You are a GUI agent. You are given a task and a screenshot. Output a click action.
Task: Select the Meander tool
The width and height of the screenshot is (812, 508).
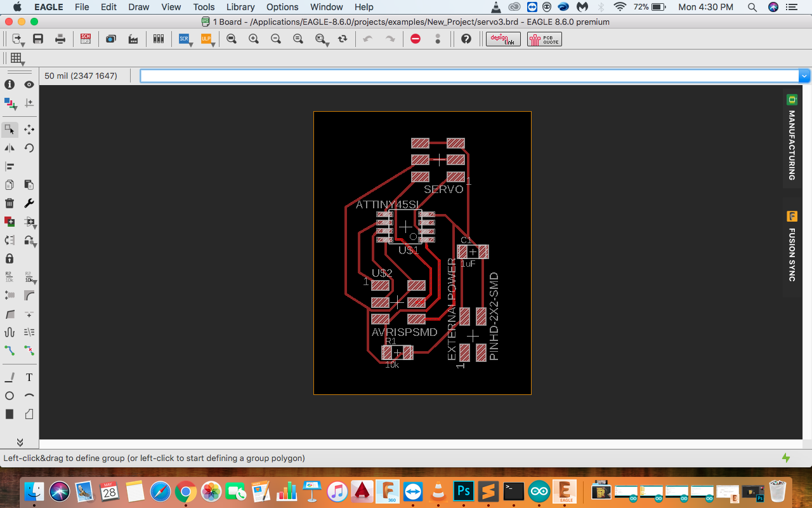[x=10, y=332]
